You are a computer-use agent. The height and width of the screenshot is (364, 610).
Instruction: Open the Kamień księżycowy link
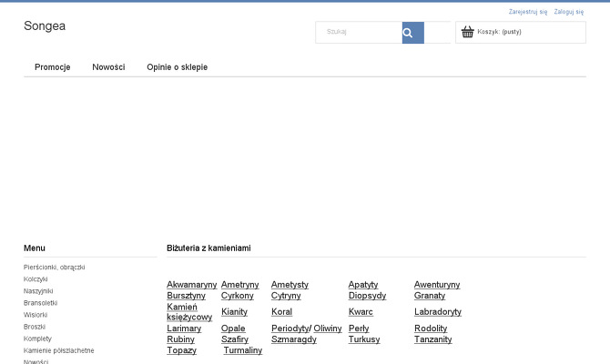click(x=189, y=312)
